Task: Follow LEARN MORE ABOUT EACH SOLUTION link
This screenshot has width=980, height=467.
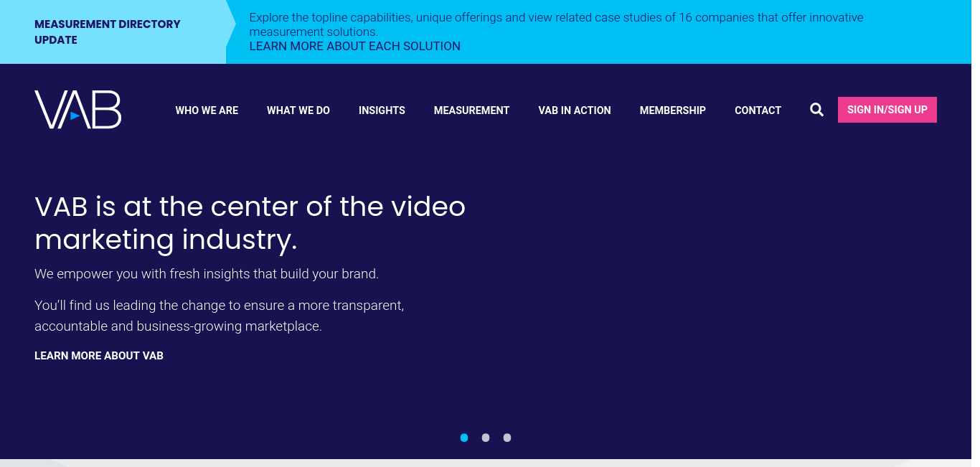Action: click(355, 46)
